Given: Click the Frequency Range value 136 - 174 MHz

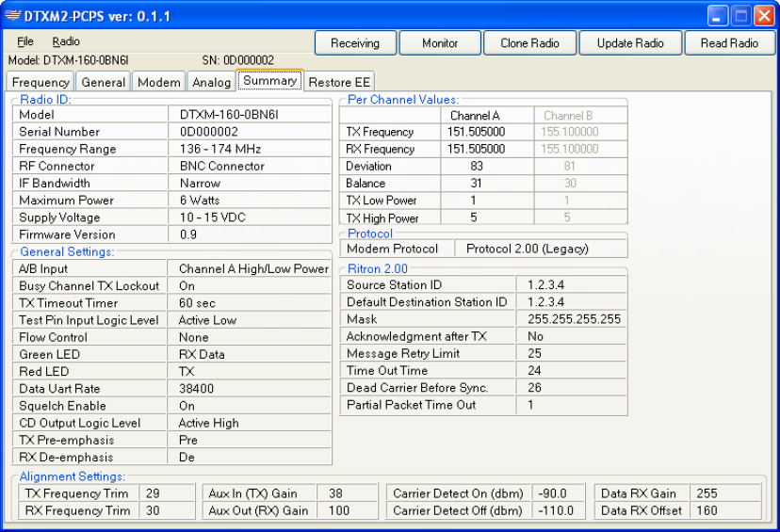Looking at the screenshot, I should [220, 149].
